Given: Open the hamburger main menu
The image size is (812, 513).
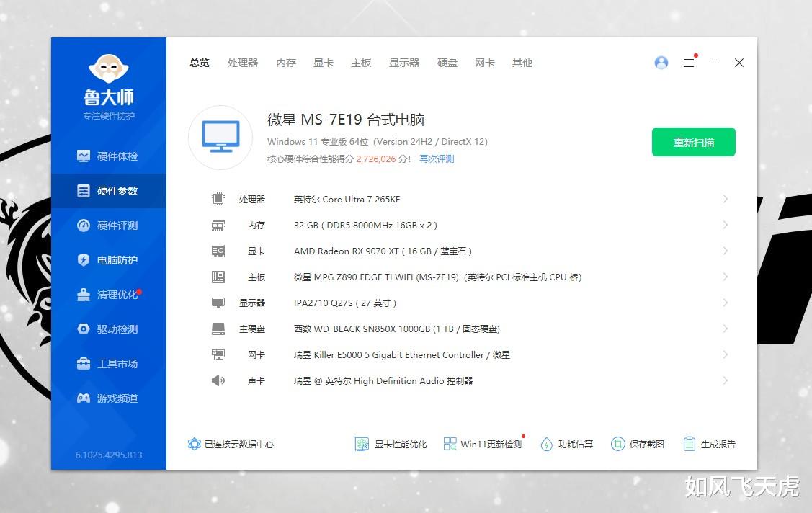Looking at the screenshot, I should [689, 63].
